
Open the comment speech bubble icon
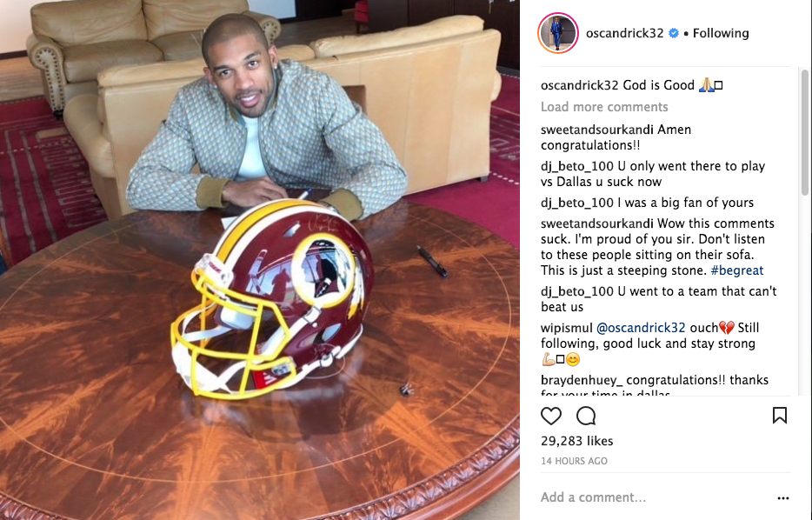pos(586,416)
